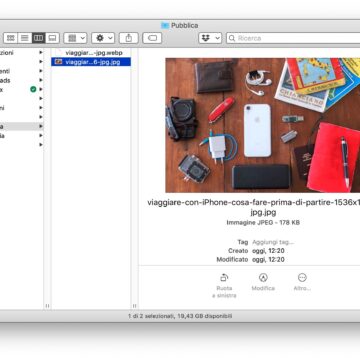The width and height of the screenshot is (360, 360).
Task: Click the status bar selection count text
Action: 180,316
